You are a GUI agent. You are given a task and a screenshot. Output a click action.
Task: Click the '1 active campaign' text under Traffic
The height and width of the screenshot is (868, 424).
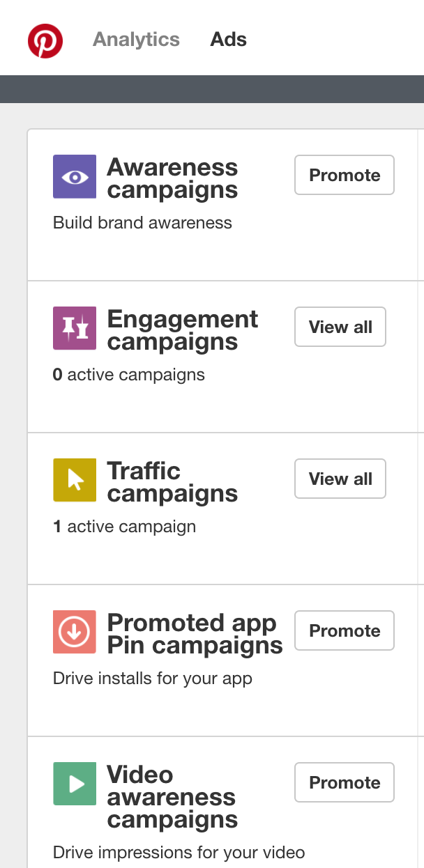tap(123, 526)
